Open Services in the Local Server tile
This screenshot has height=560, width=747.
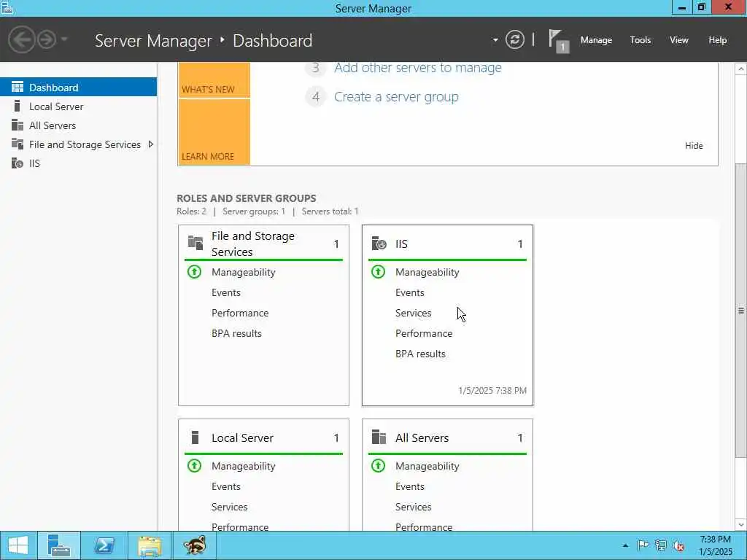point(229,507)
